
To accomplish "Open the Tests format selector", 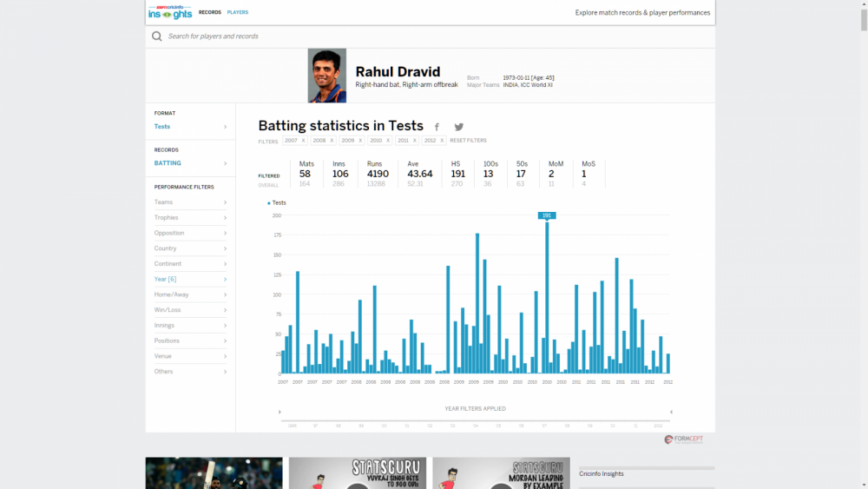I will (x=190, y=127).
